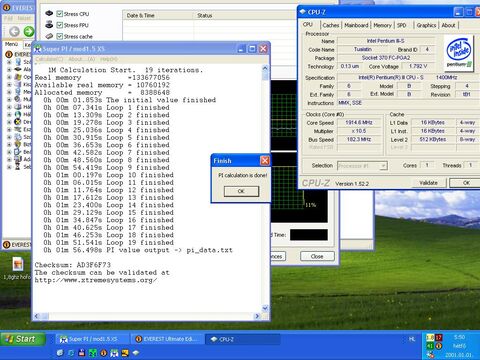Click the memory icon beside Stress cache

click(x=49, y=36)
